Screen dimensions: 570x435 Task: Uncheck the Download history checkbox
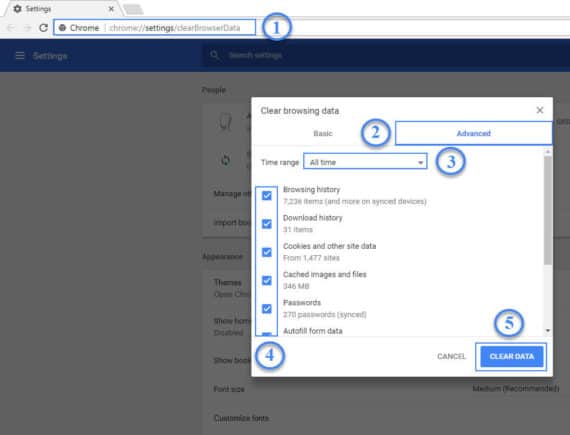[x=267, y=224]
